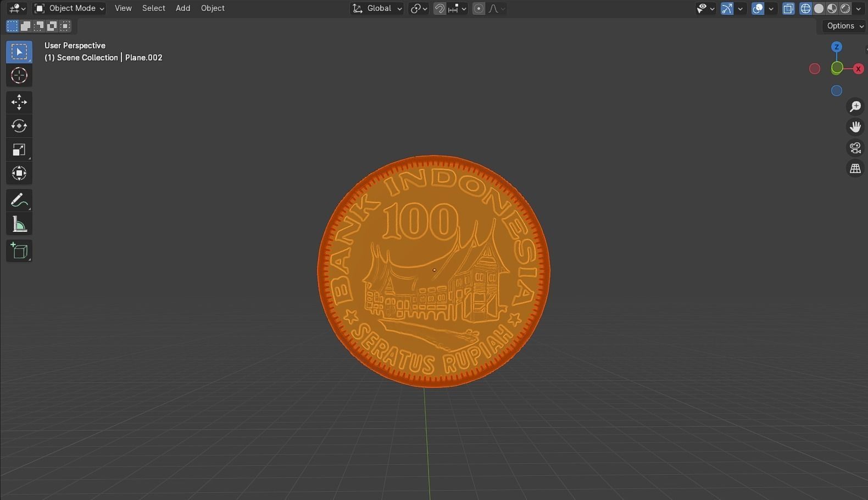868x500 pixels.
Task: Open object visibility and selectability dropdown
Action: click(x=705, y=8)
